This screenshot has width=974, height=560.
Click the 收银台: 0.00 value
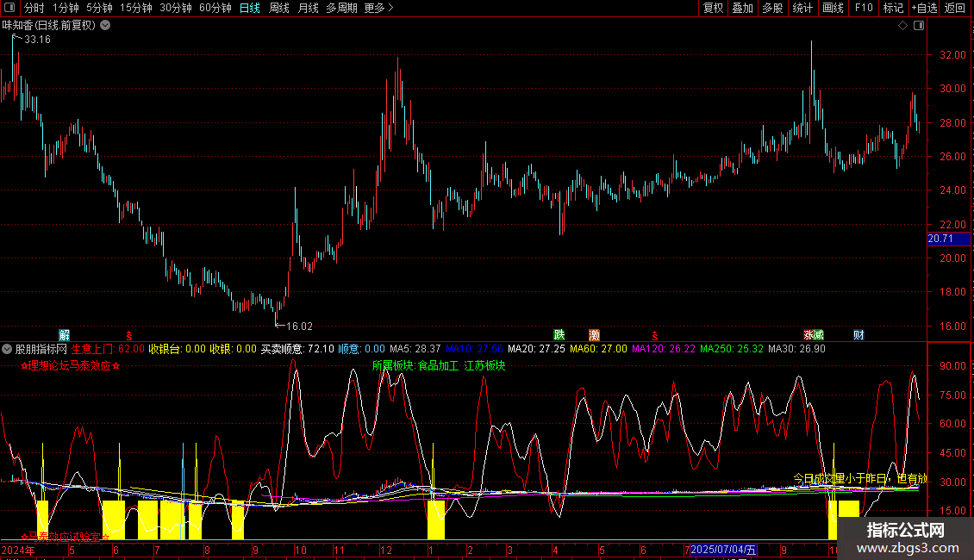(x=177, y=350)
